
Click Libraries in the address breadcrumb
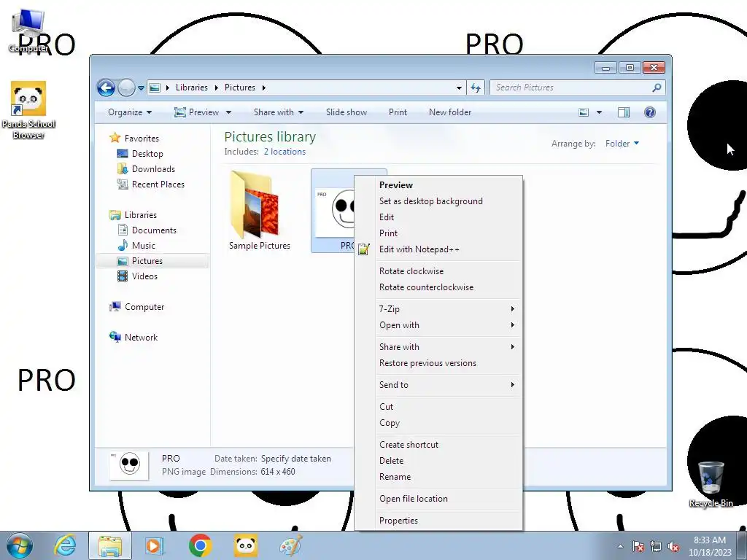point(192,87)
